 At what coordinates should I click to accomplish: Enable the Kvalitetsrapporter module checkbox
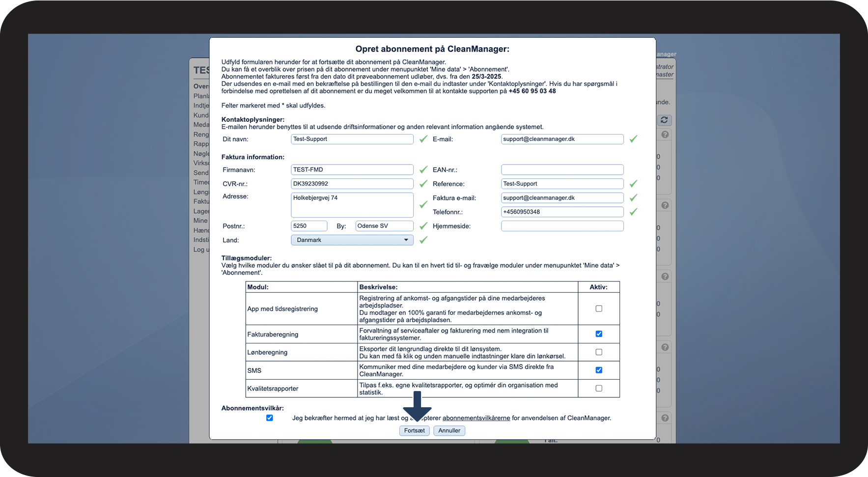[599, 388]
